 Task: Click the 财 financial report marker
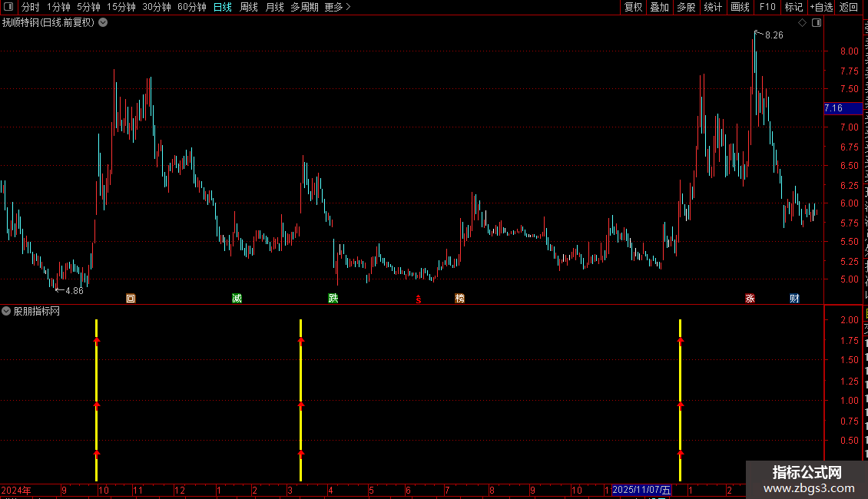794,299
